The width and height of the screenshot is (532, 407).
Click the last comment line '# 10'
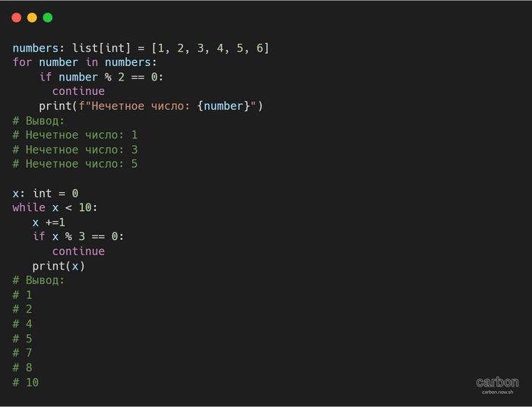click(x=25, y=382)
